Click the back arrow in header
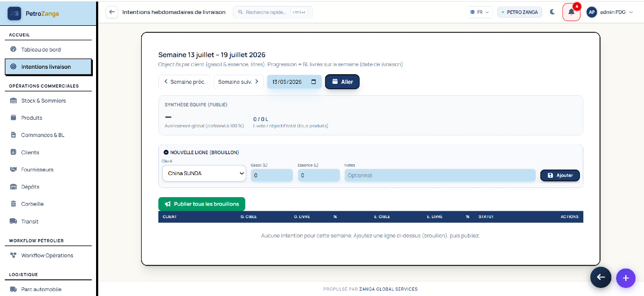Viewport: 644px width, 296px height. tap(112, 12)
